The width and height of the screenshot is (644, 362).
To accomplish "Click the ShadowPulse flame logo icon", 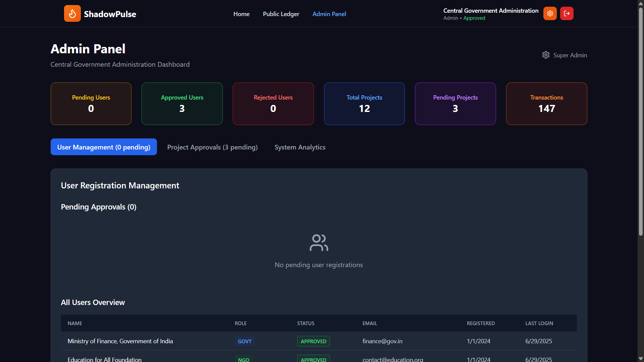I will click(x=72, y=14).
